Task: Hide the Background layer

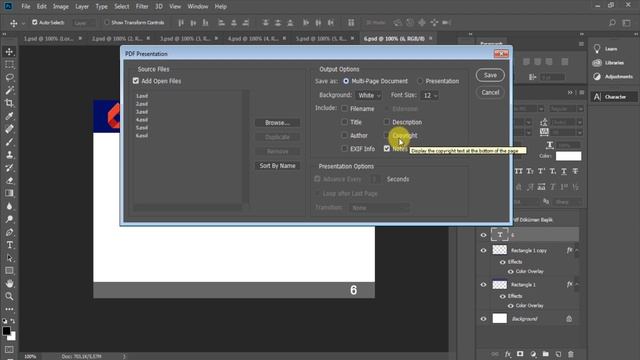Action: pyautogui.click(x=484, y=319)
